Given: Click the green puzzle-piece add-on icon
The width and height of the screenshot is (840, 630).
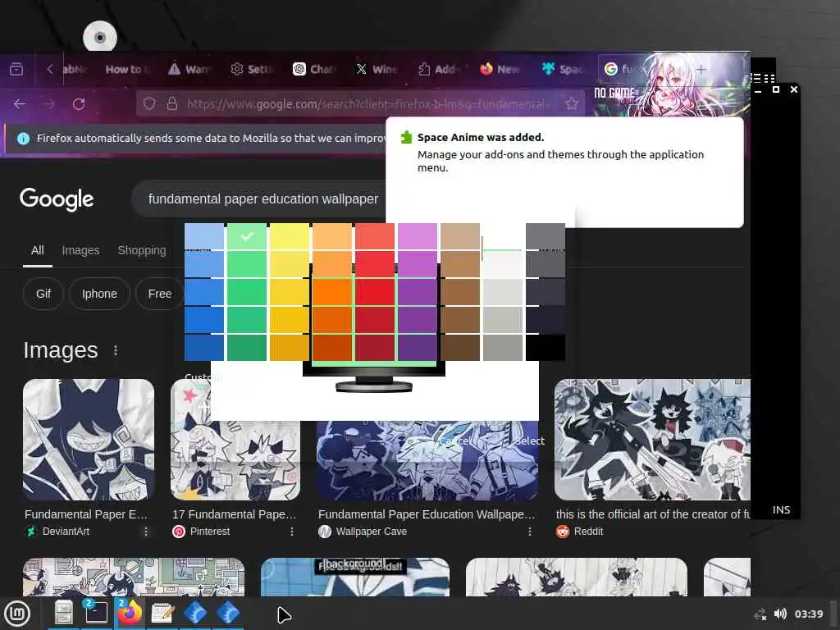Looking at the screenshot, I should coord(406,138).
